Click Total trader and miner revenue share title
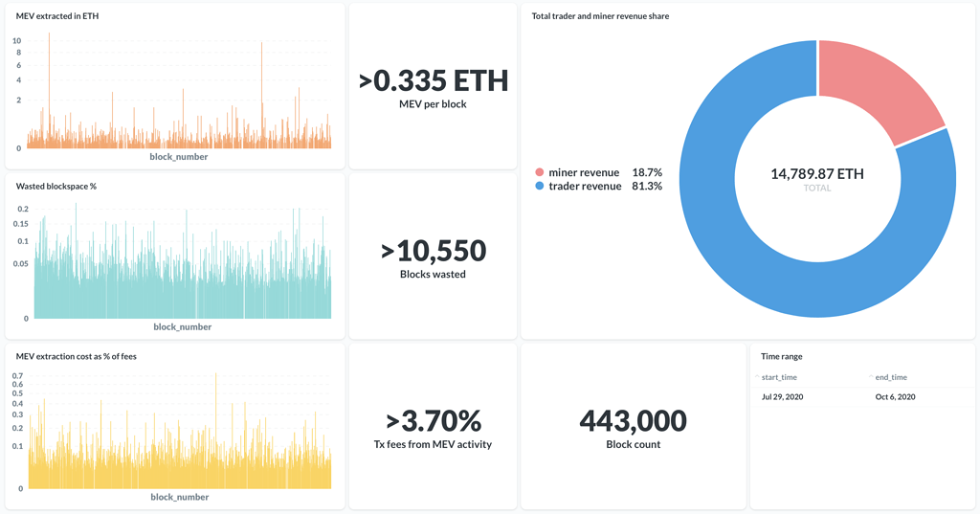 [600, 16]
